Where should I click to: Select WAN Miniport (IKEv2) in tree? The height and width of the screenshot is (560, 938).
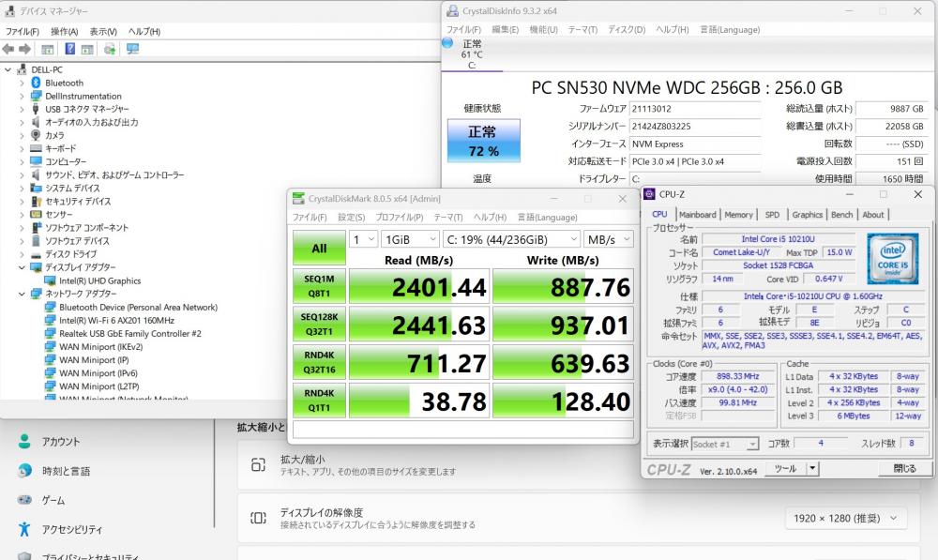[x=100, y=346]
